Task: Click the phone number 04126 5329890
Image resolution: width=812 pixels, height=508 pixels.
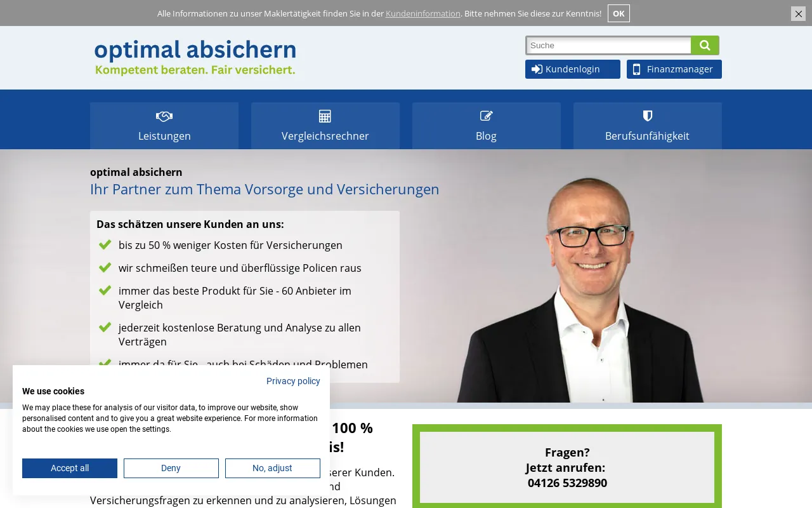Action: (x=567, y=483)
